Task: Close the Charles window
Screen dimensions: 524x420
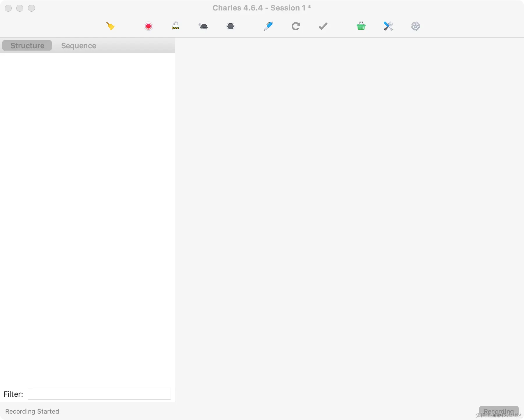Action: click(8, 8)
